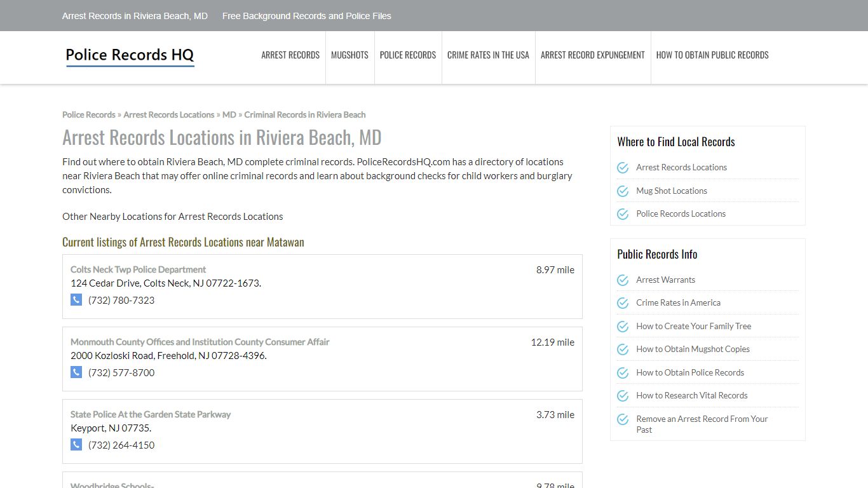Click checkmark icon beside How to Obtain Mugshot Copies

pyautogui.click(x=623, y=349)
